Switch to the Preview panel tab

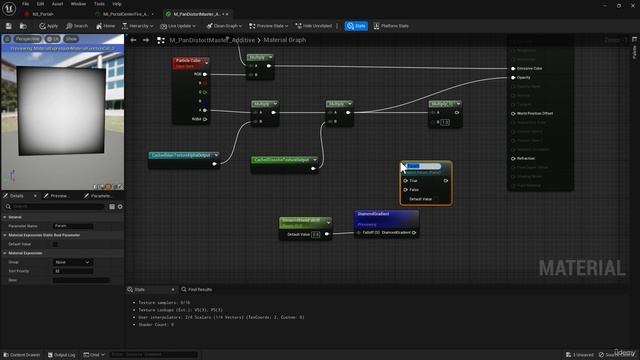tap(58, 196)
